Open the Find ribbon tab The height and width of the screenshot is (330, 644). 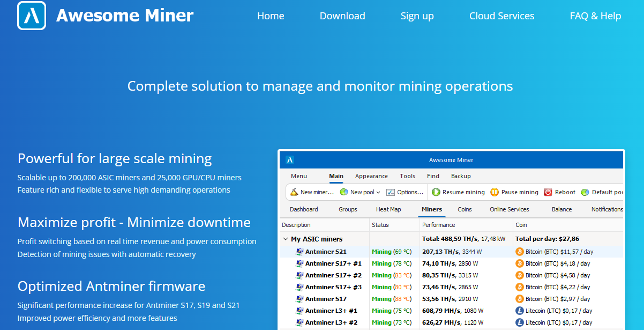click(433, 176)
